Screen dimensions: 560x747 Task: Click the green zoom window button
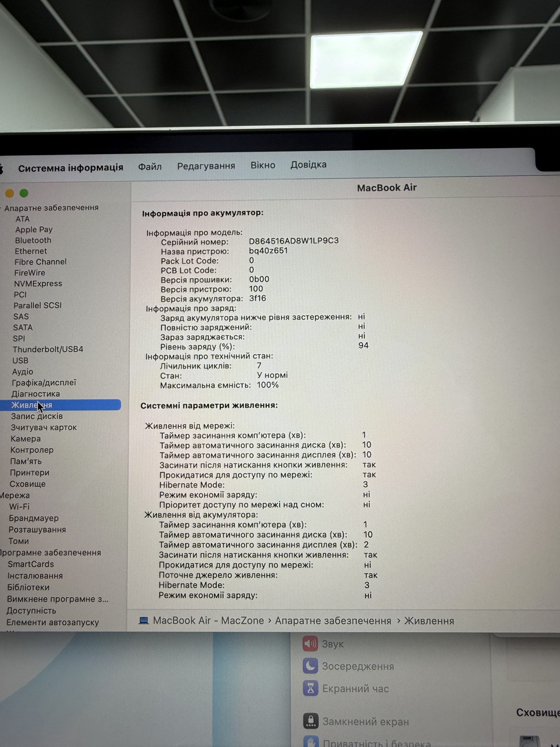click(24, 193)
